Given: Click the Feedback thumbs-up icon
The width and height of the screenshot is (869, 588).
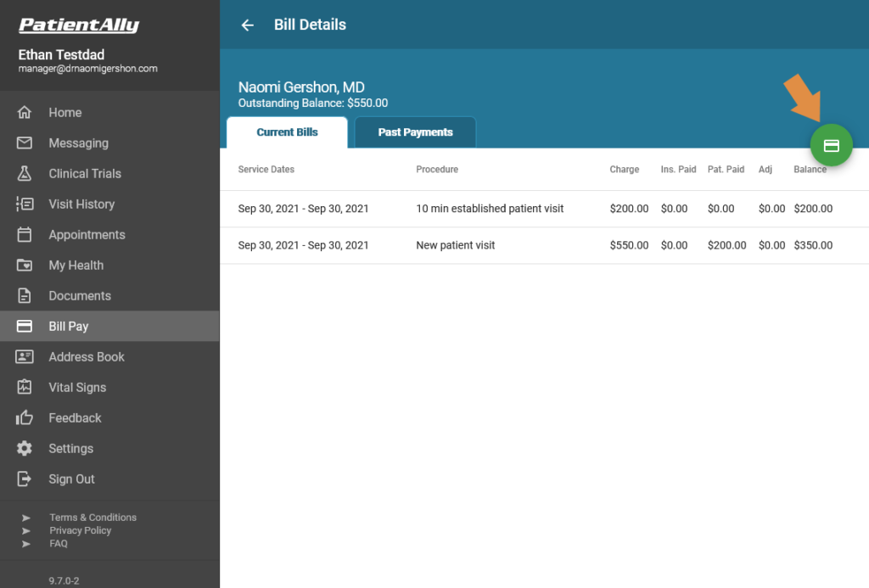Looking at the screenshot, I should (x=25, y=417).
